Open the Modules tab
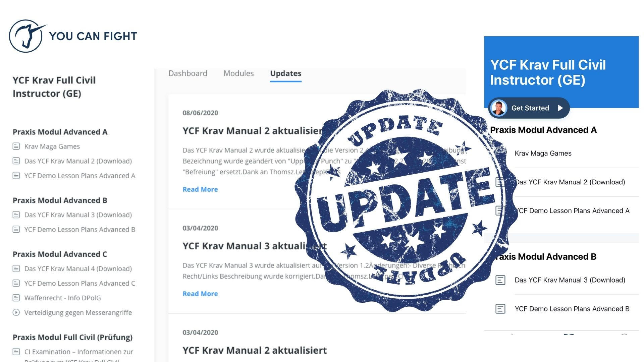Screen dimensions: 644x362 click(238, 73)
